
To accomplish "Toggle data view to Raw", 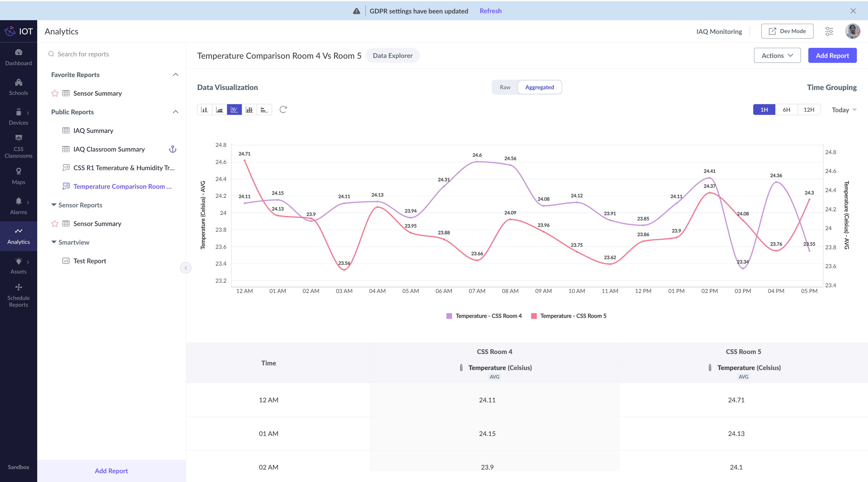I will [505, 87].
